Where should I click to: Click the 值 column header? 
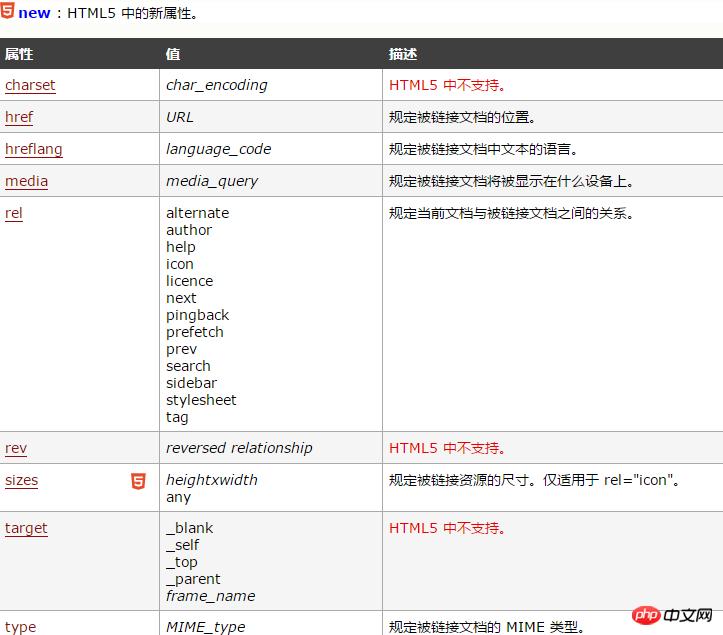point(173,54)
